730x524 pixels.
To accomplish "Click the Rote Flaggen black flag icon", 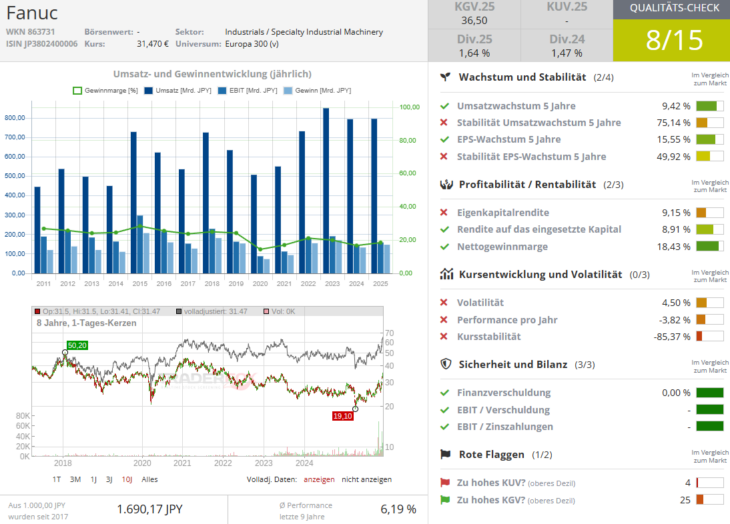I will click(445, 454).
